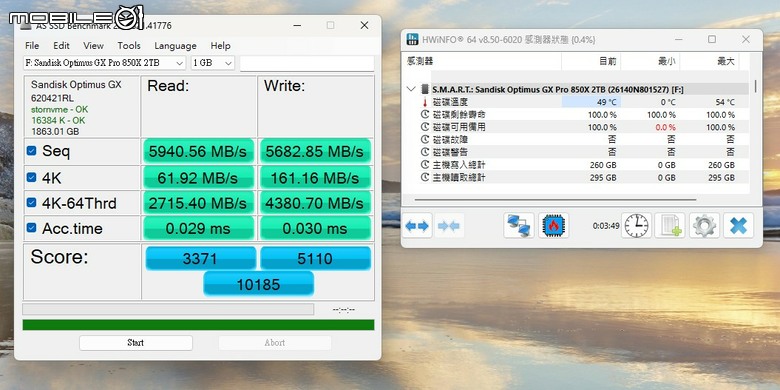Click the drive failure row icon

[425, 140]
